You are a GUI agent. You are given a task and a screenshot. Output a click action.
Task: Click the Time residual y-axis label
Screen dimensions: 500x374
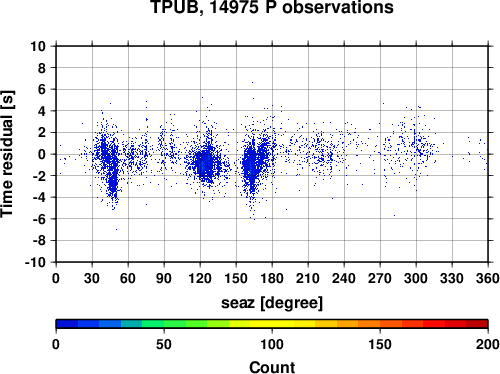[x=7, y=154]
